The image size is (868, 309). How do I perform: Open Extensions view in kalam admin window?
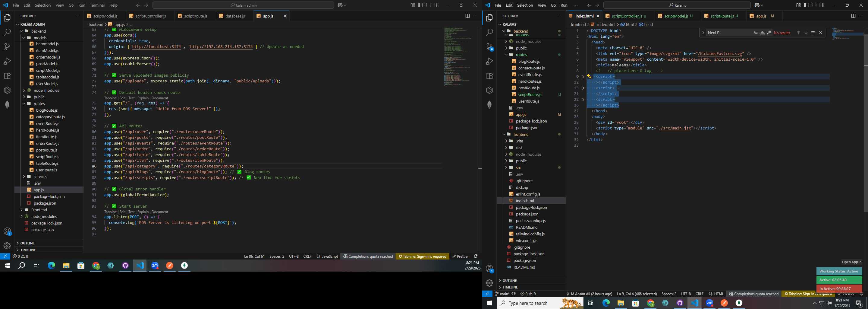click(x=7, y=76)
